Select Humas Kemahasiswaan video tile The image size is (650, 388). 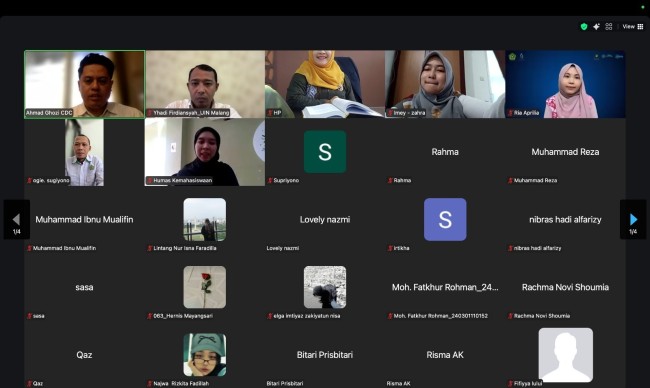pos(205,152)
